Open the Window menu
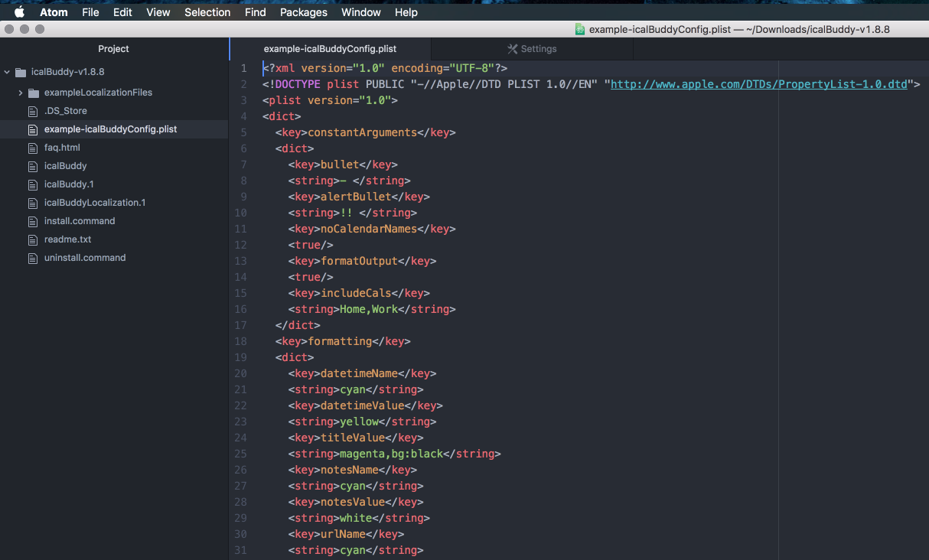This screenshot has width=929, height=560. click(361, 11)
